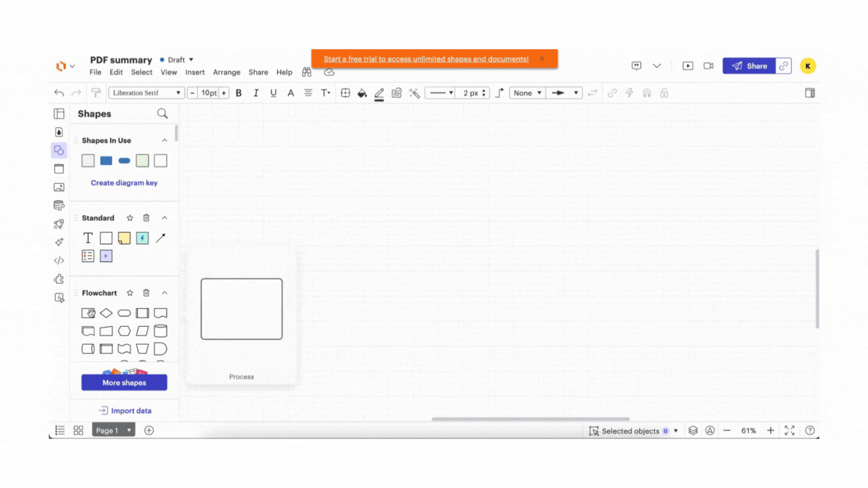Open the Share menu
This screenshot has height=488, width=868.
(258, 72)
